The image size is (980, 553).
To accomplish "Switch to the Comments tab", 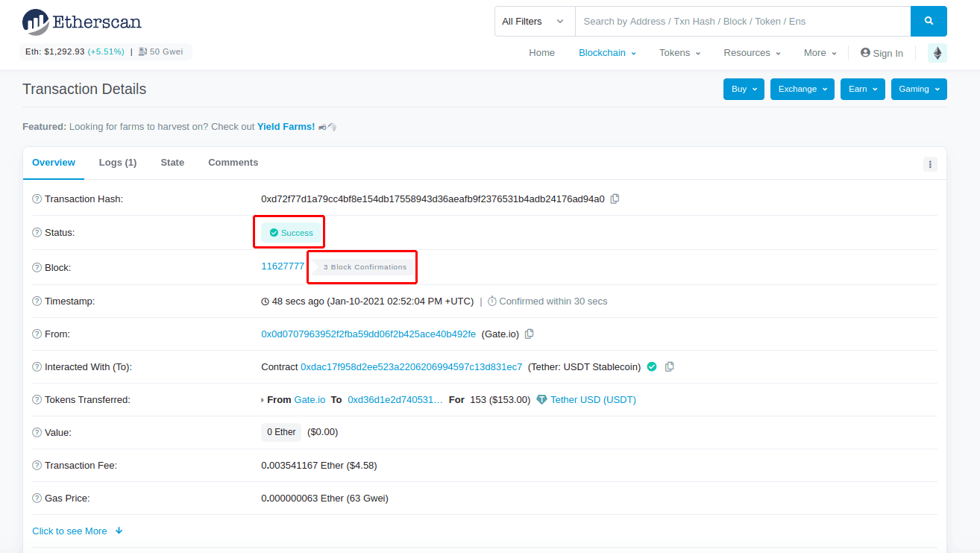I will (233, 163).
